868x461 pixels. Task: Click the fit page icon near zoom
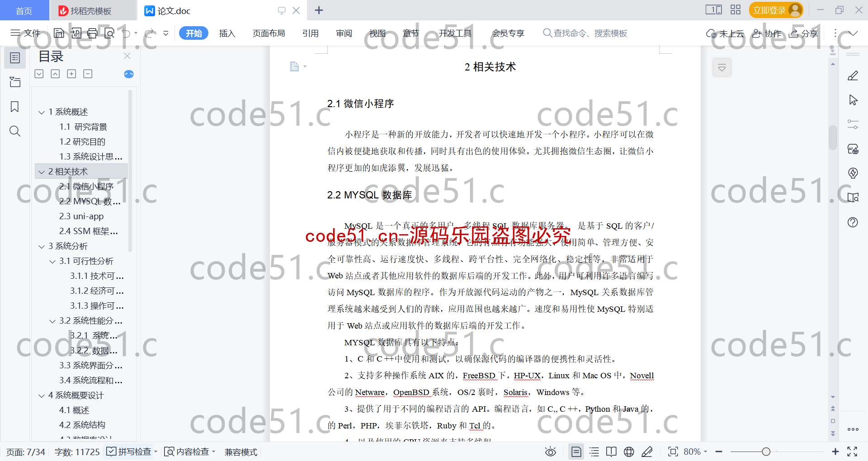tap(673, 452)
